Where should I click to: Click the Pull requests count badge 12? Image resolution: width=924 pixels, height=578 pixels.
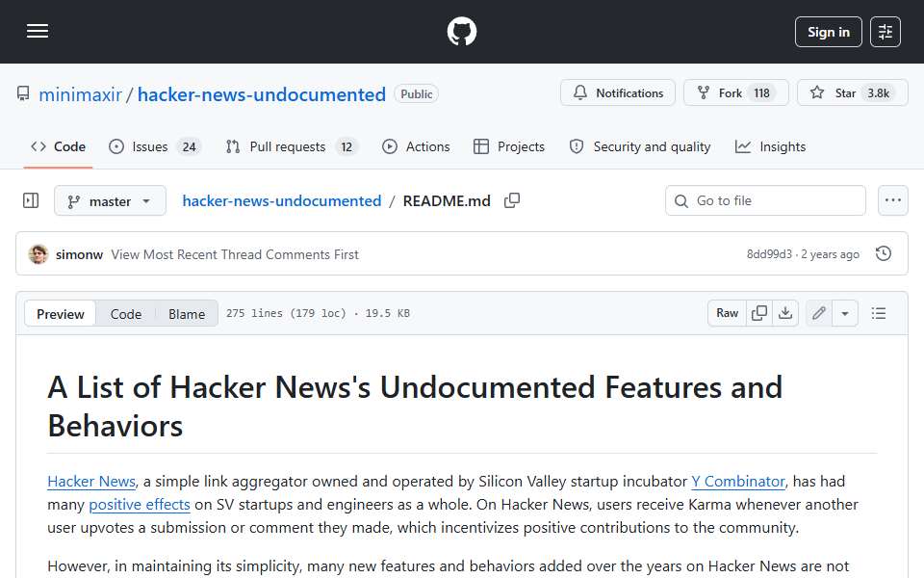(346, 146)
